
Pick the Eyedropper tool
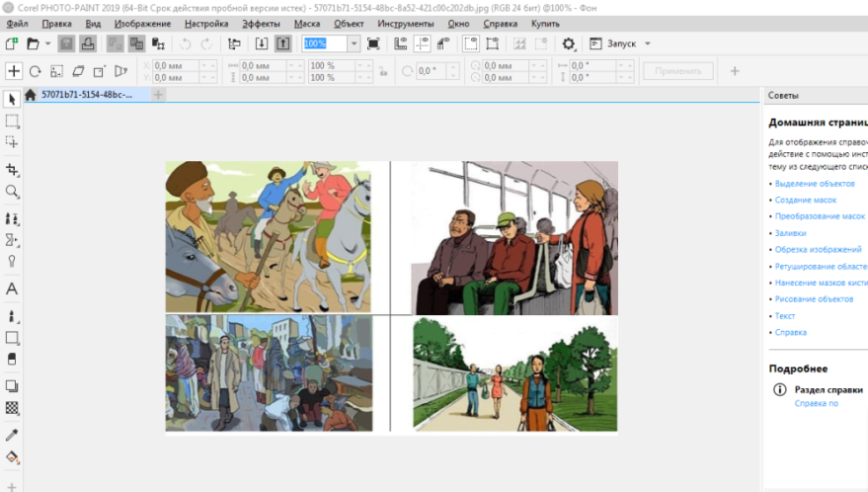point(13,435)
